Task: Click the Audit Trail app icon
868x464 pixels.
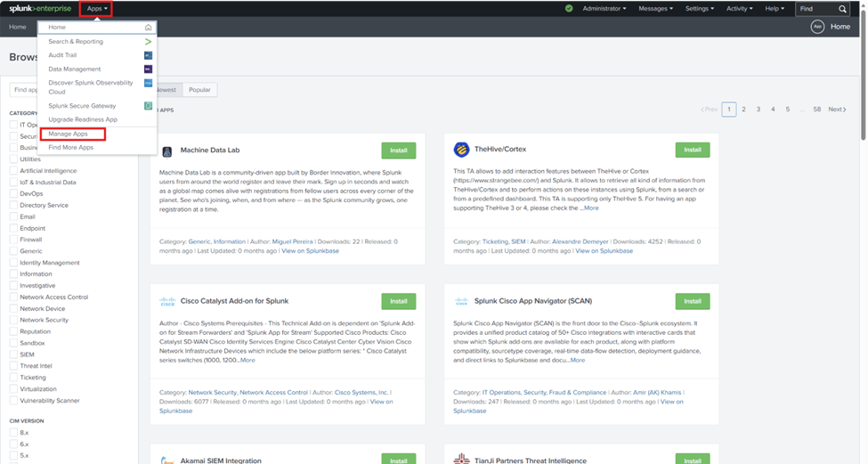Action: [148, 55]
